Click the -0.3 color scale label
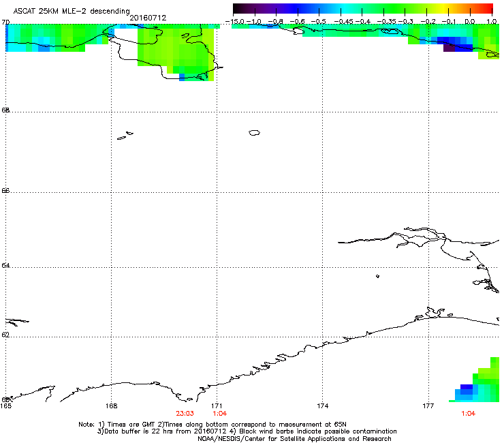 pos(406,22)
